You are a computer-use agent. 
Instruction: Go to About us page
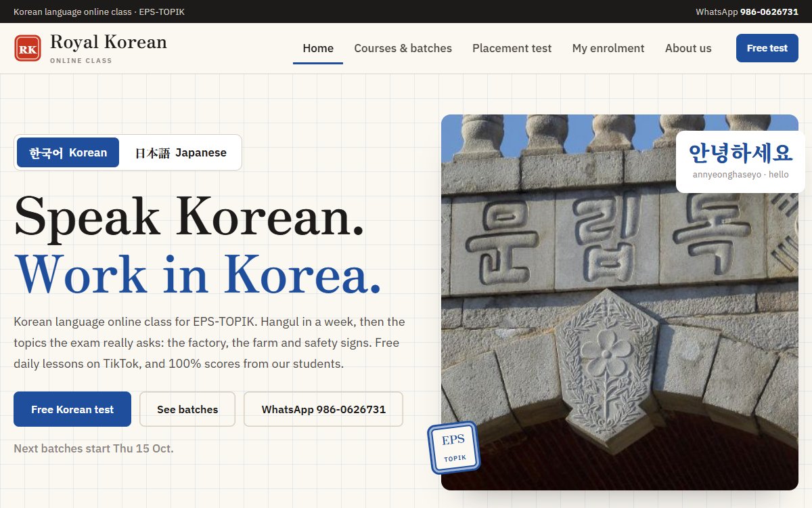[688, 48]
